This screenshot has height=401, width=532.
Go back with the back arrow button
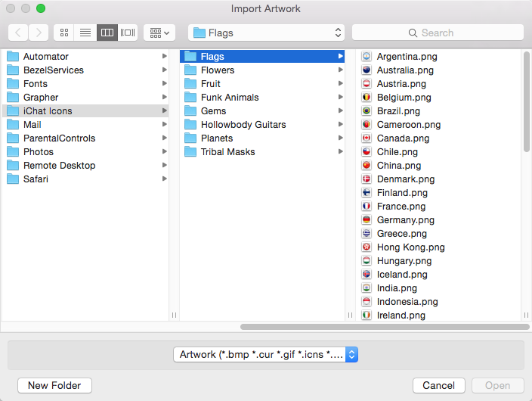point(18,33)
